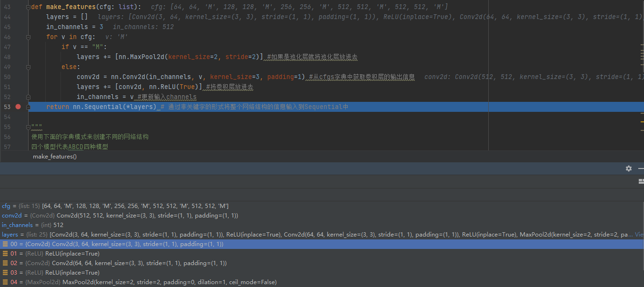644x287 pixels.
Task: Click the View link on layers row
Action: click(x=639, y=235)
